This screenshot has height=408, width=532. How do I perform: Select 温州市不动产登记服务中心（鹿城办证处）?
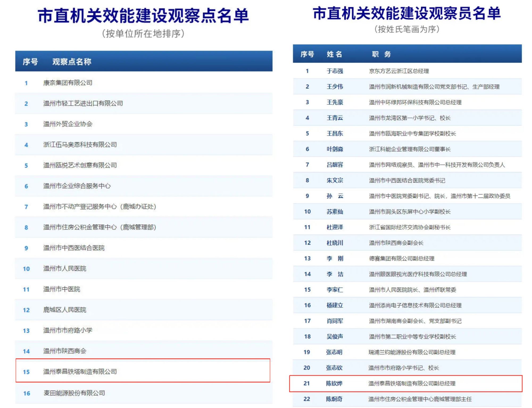(x=144, y=206)
